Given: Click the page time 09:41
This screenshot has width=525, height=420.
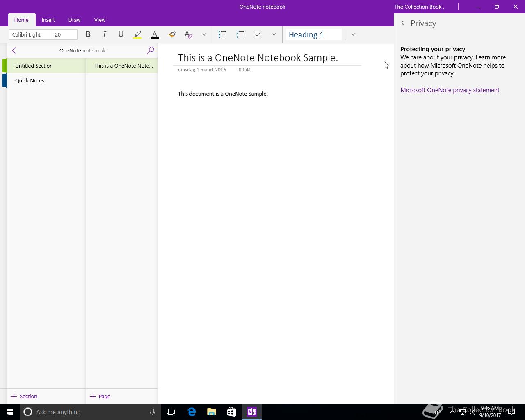Looking at the screenshot, I should click(x=245, y=70).
